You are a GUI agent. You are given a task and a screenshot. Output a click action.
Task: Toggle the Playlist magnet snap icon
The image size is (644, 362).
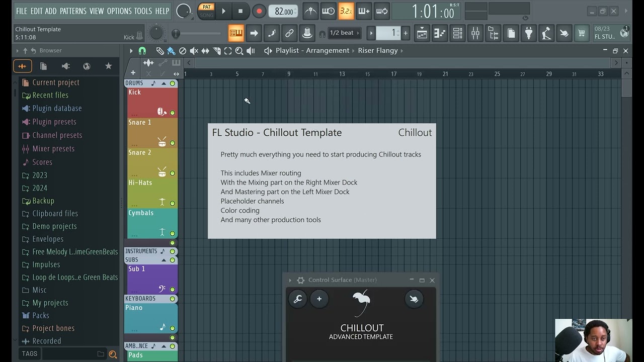pyautogui.click(x=142, y=51)
